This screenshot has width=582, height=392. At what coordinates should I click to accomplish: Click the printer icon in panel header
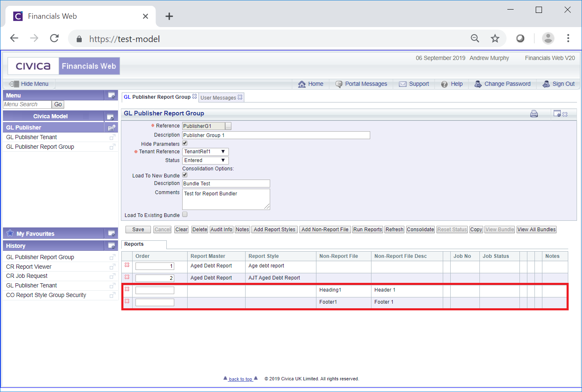[x=534, y=114]
